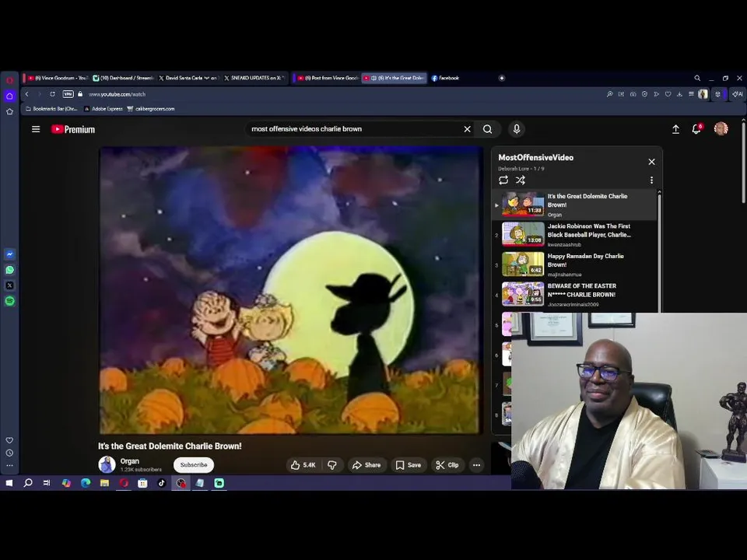
Task: Open the Bookmarks Bar folder
Action: pyautogui.click(x=51, y=109)
